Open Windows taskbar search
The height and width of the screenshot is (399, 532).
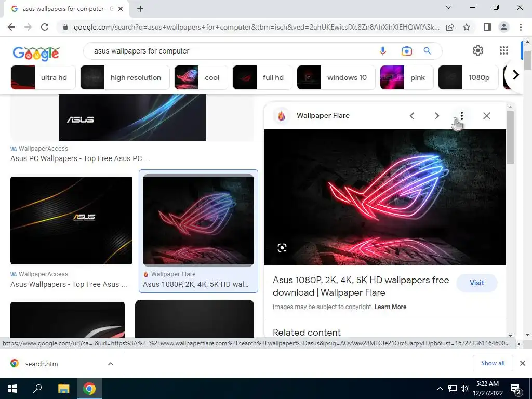click(37, 389)
